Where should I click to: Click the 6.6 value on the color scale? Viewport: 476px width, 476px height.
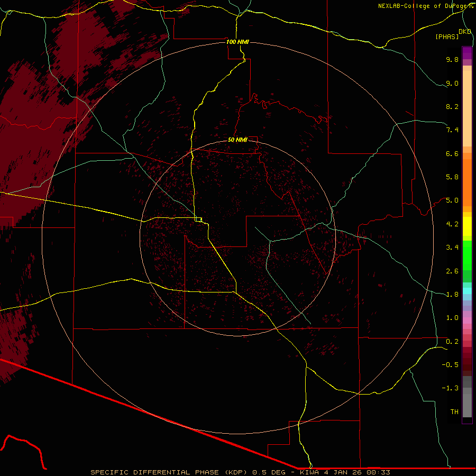pos(452,153)
